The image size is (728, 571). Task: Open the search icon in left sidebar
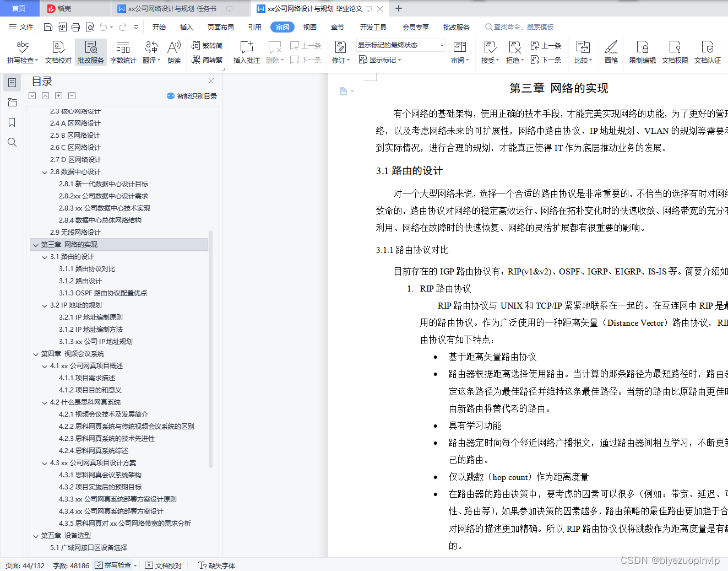pyautogui.click(x=12, y=142)
